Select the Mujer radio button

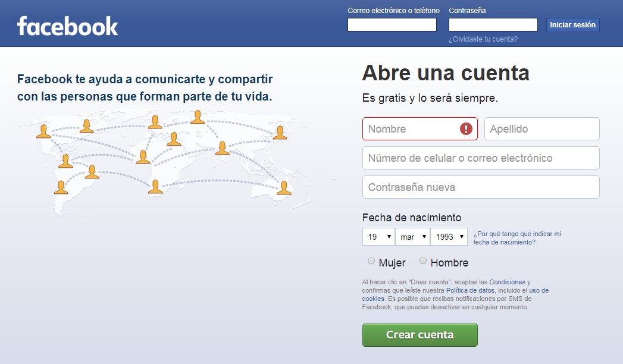(371, 261)
